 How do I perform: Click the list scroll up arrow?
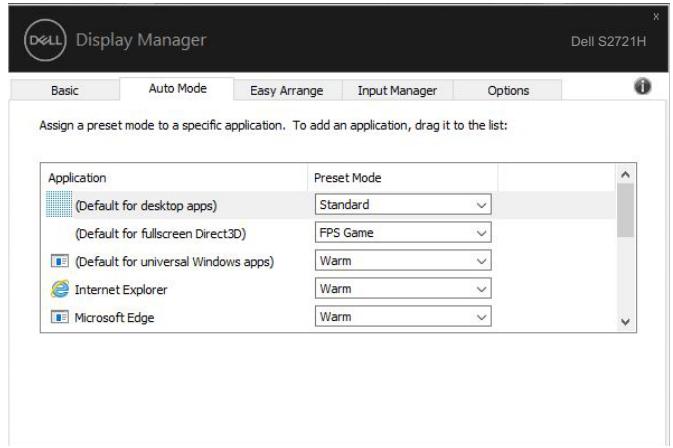tap(625, 174)
